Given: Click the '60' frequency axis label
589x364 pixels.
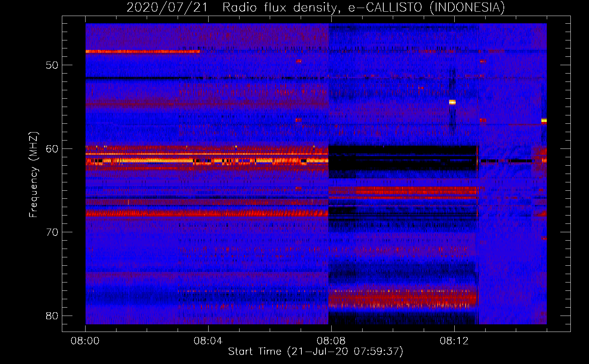Looking at the screenshot, I should (52, 149).
